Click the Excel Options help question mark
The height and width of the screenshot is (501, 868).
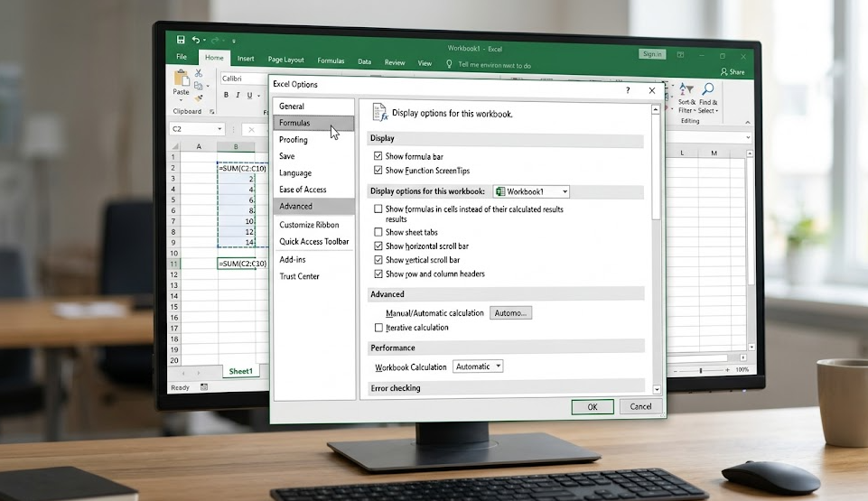tap(628, 90)
